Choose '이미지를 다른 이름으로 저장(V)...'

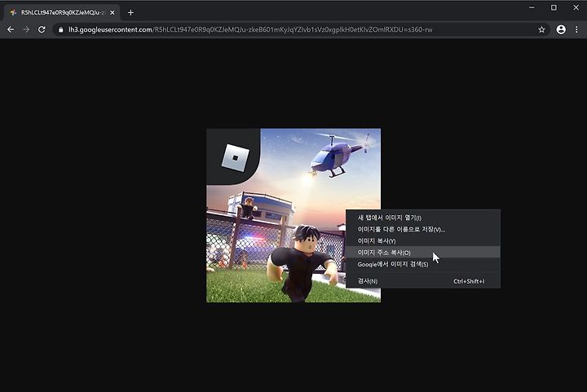[x=423, y=229]
